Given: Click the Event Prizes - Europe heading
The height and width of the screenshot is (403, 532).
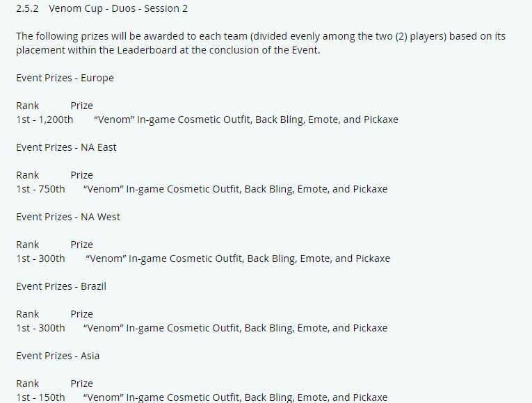Looking at the screenshot, I should pos(65,78).
